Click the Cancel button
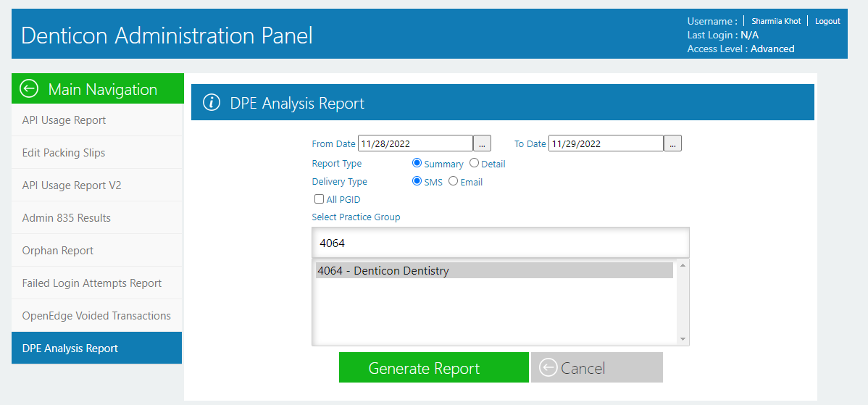This screenshot has height=405, width=868. [x=597, y=367]
